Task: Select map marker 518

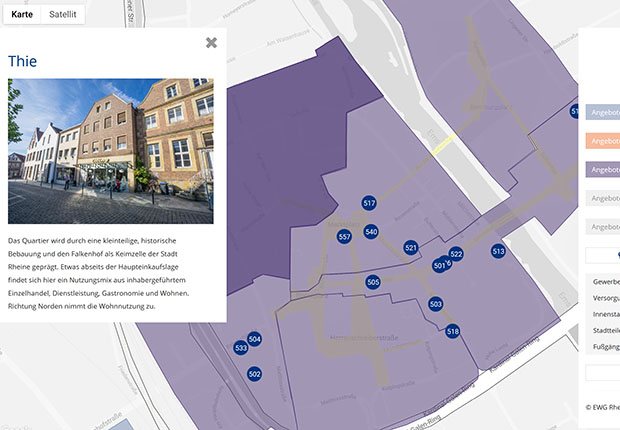Action: click(x=452, y=331)
